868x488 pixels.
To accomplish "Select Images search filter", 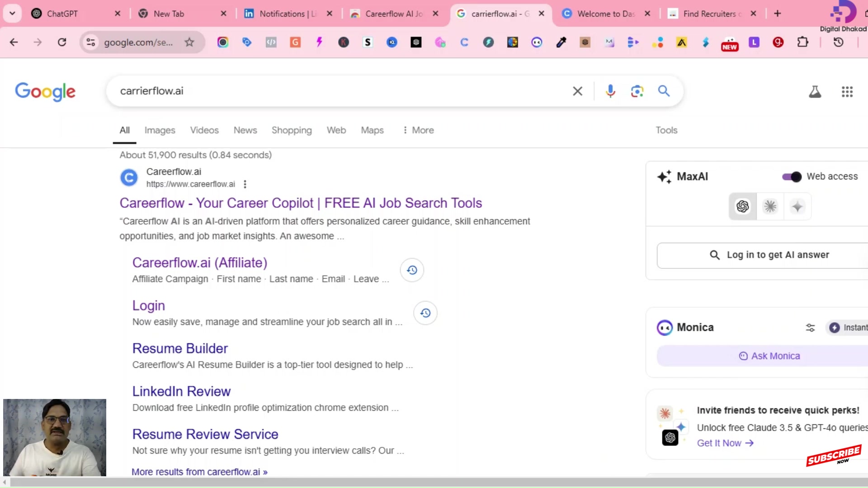I will [x=160, y=130].
